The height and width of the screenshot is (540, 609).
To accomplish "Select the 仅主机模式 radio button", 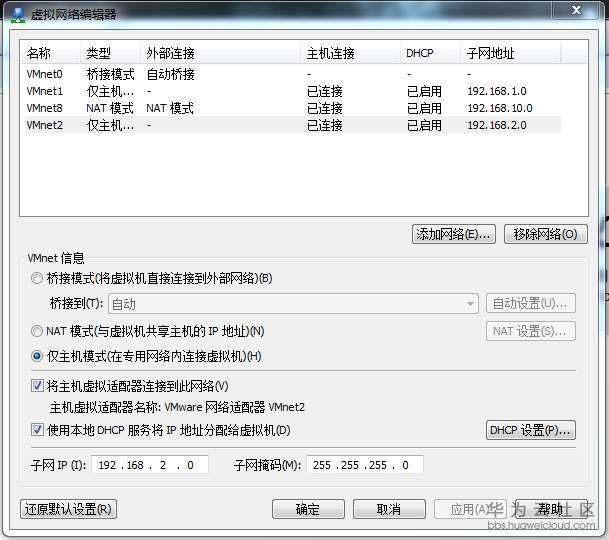I will coord(37,356).
